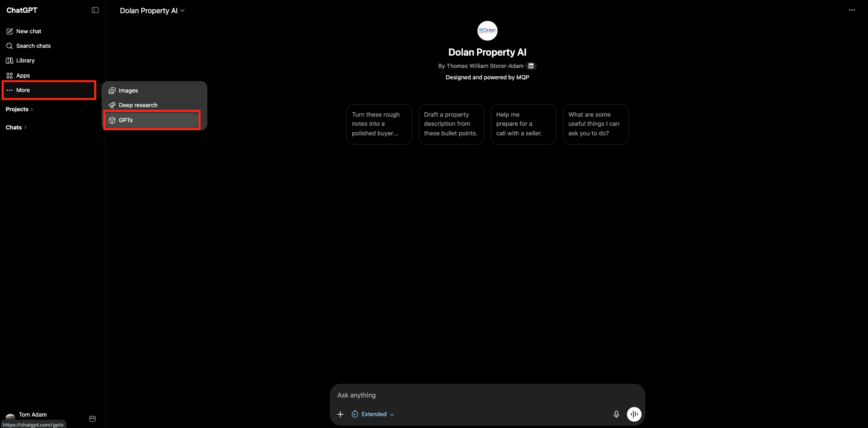Viewport: 868px width, 428px height.
Task: Choose the "What are some useful things" card
Action: click(x=596, y=124)
